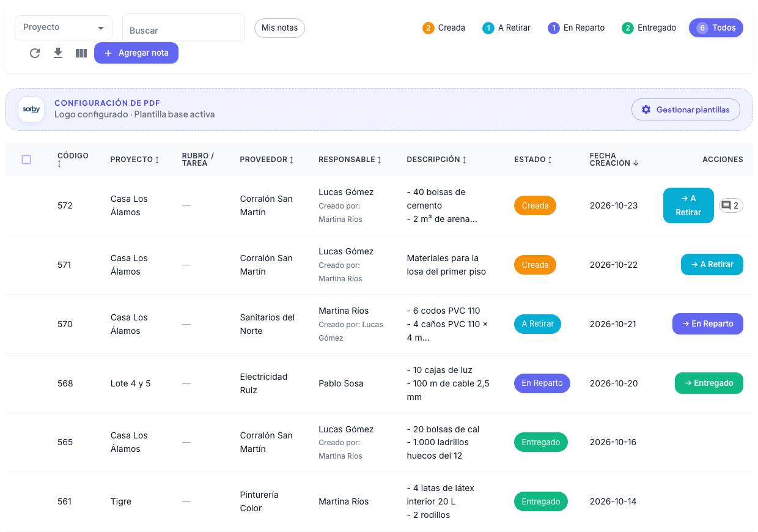Sort by Proyecto column header
The width and height of the screenshot is (758, 532).
click(135, 160)
